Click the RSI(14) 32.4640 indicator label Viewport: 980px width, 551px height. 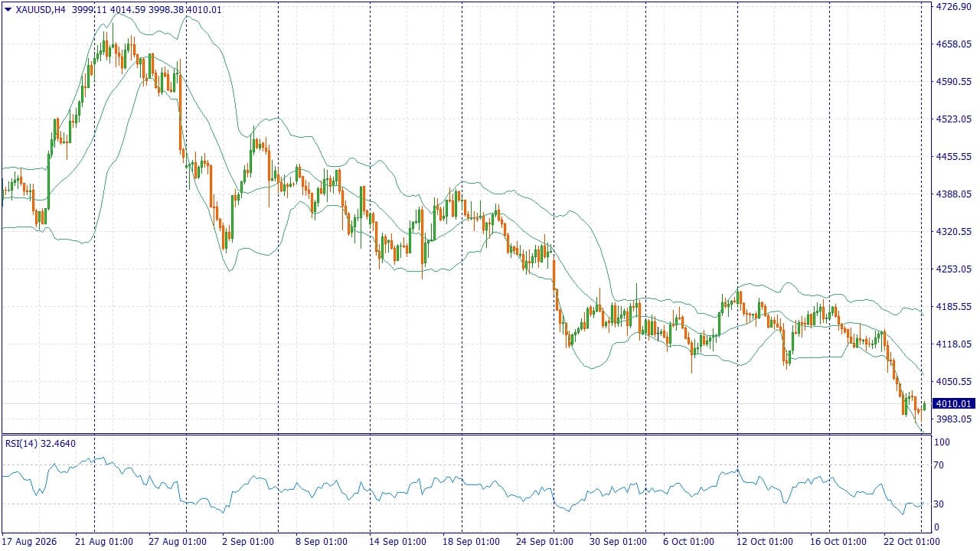pyautogui.click(x=41, y=443)
